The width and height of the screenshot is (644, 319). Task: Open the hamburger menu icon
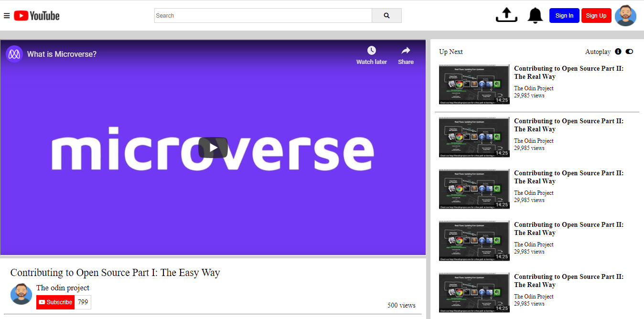click(7, 16)
